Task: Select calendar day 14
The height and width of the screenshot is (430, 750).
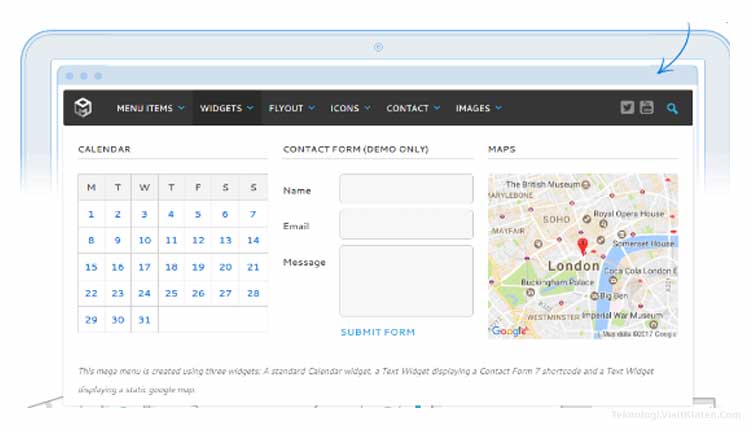Action: click(x=253, y=240)
